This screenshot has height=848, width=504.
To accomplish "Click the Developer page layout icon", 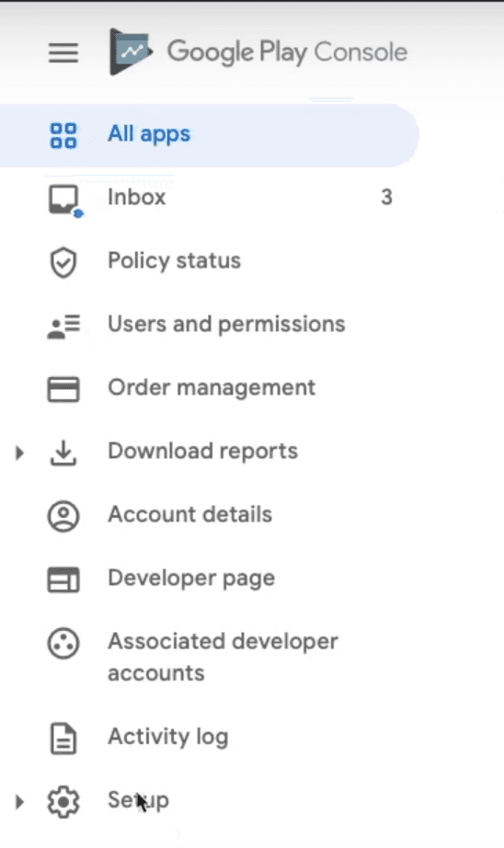I will pyautogui.click(x=63, y=579).
